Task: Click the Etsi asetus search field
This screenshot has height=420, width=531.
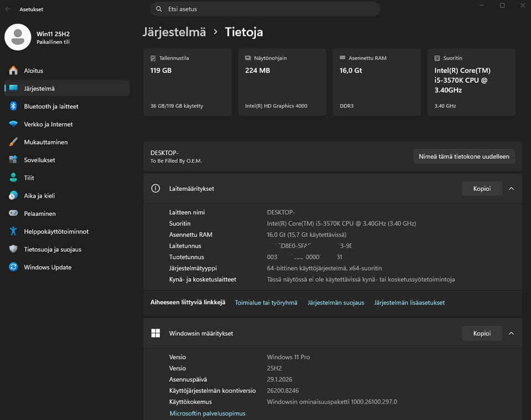Action: [265, 9]
